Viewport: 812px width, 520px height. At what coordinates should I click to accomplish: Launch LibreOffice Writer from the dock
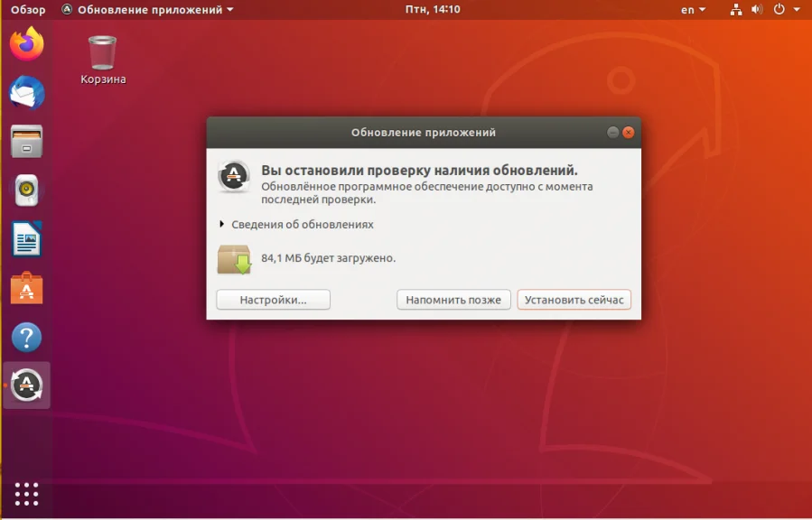[x=26, y=238]
